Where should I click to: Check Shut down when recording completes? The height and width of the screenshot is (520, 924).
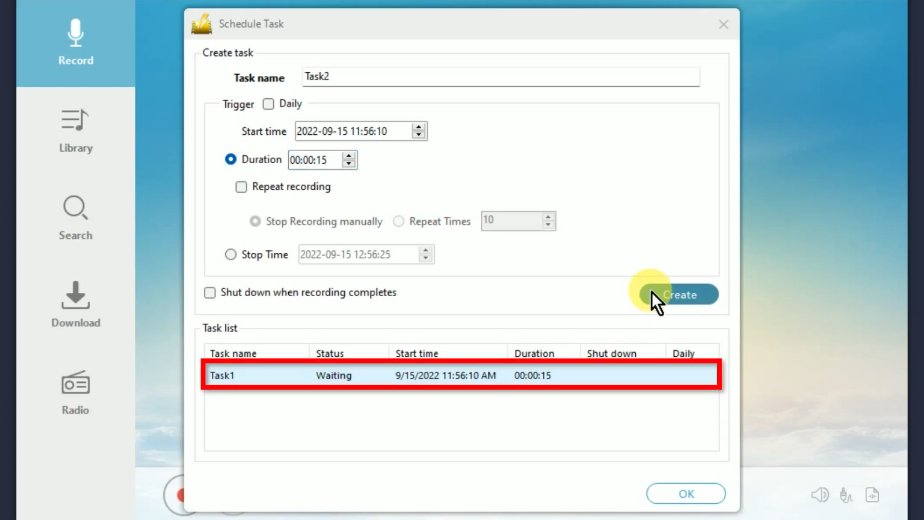point(210,292)
